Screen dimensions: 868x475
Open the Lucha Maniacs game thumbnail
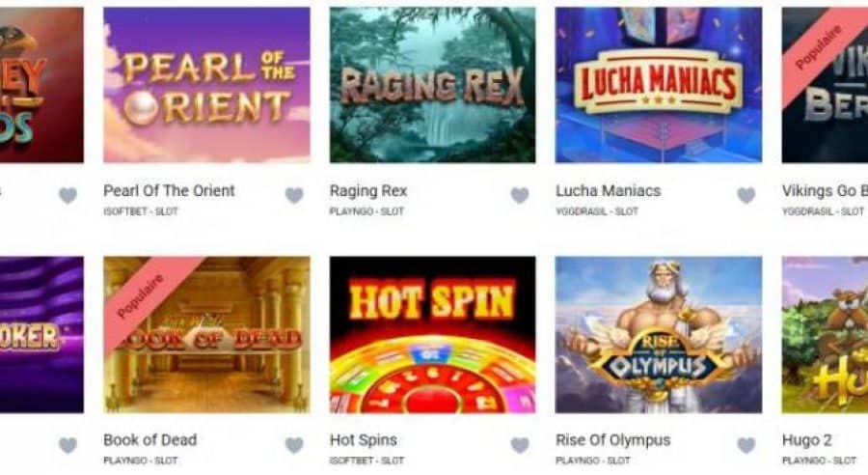click(658, 85)
